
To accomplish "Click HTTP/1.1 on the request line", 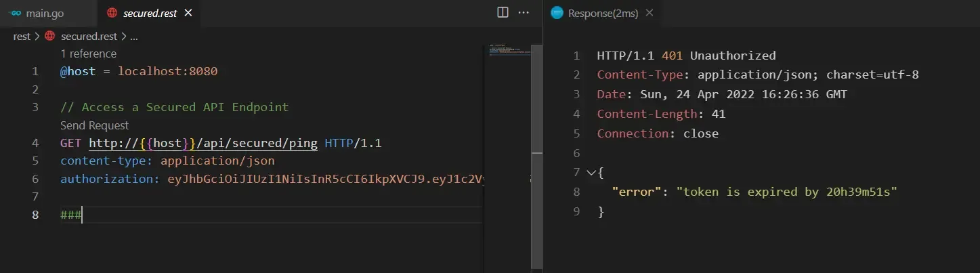I will [353, 143].
